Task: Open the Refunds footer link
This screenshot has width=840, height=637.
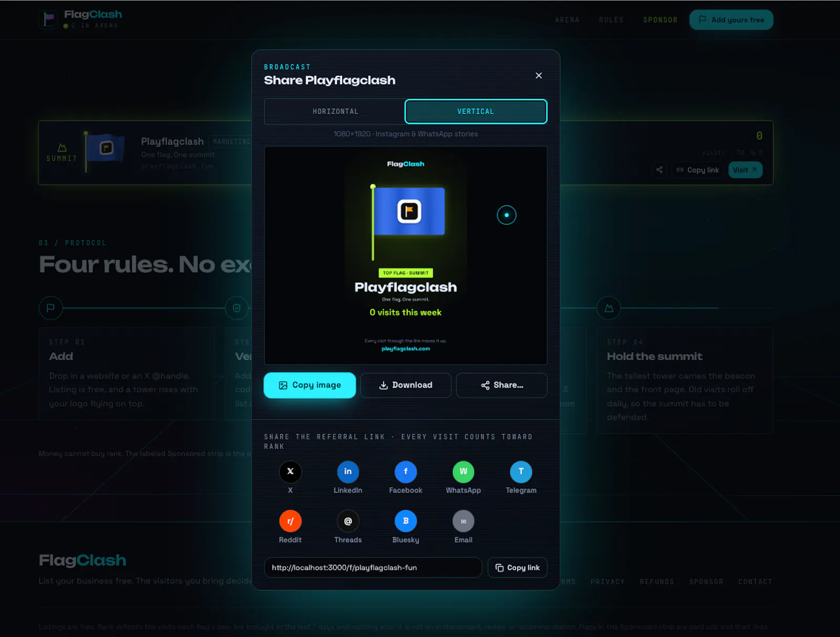Action: coord(657,582)
